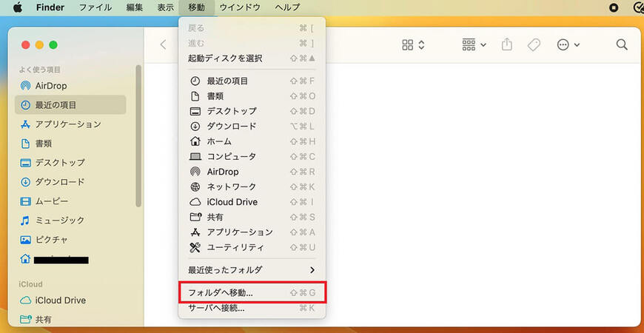644x333 pixels.
Task: Select サーバへ接続... menu entry
Action: click(x=216, y=308)
